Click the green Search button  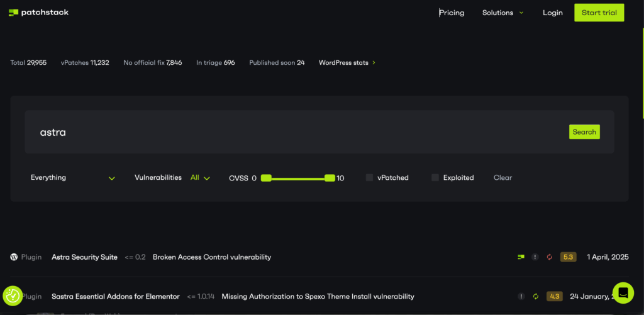click(584, 132)
